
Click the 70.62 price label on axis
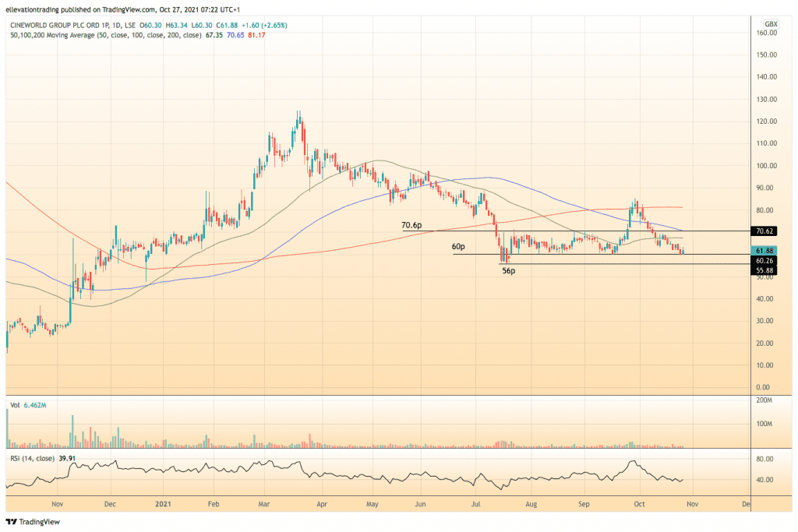point(764,231)
